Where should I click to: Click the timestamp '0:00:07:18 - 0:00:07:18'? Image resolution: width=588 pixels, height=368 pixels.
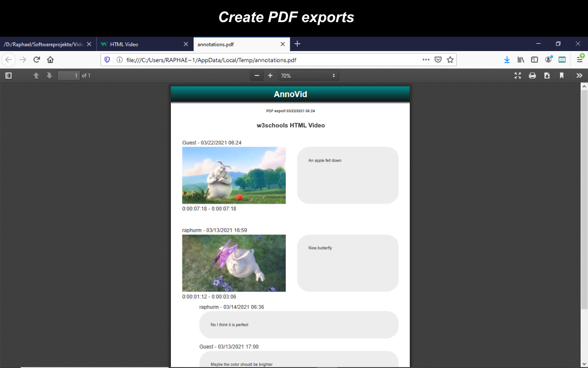209,209
